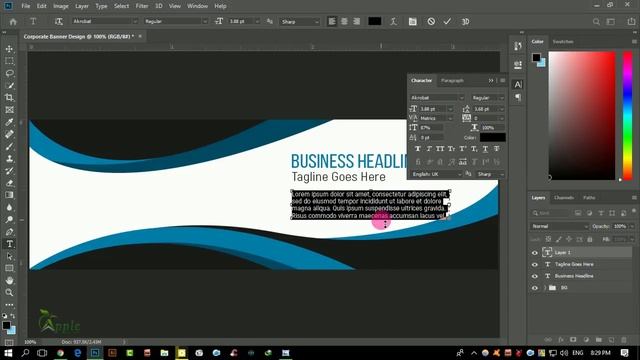The height and width of the screenshot is (360, 640).
Task: Open English: UK language dropdown
Action: (x=436, y=174)
